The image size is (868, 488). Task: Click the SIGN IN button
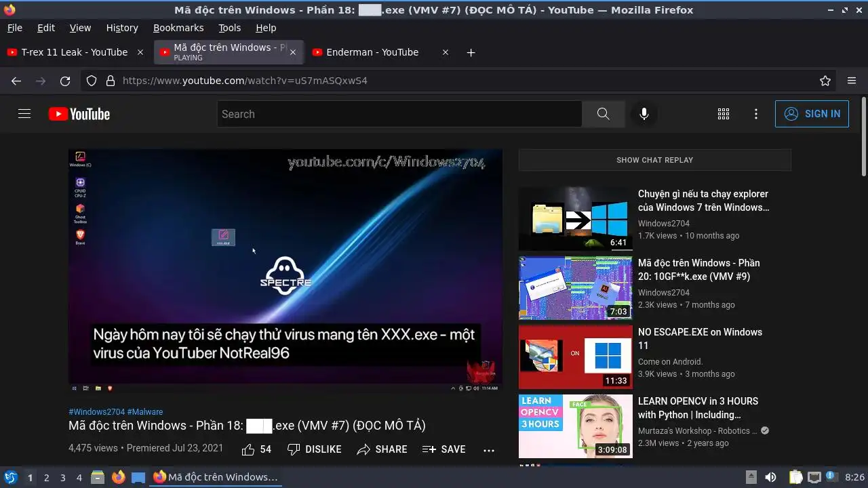coord(812,114)
